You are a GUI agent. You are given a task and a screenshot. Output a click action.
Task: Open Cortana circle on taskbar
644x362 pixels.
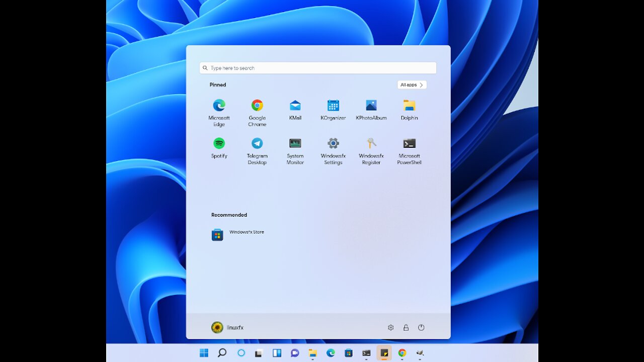(240, 353)
